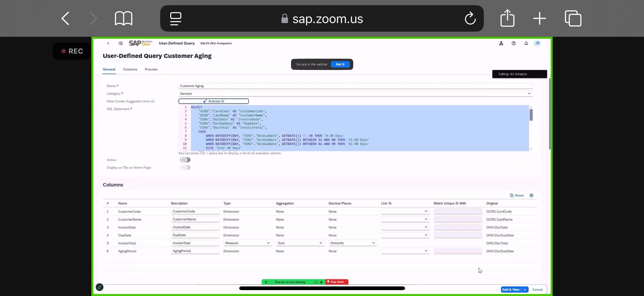Click SAP back arrow in header

108,43
